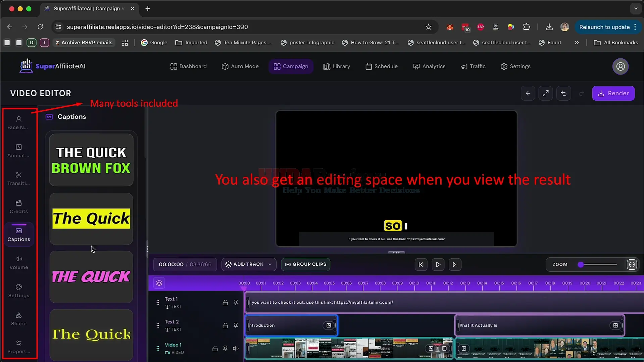
Task: Open the Archive RSVP emails bookmark
Action: [x=84, y=43]
